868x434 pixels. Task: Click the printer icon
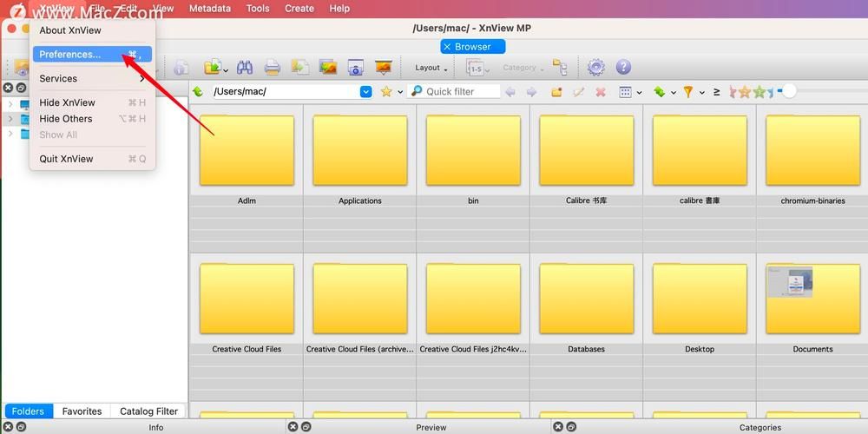(272, 68)
